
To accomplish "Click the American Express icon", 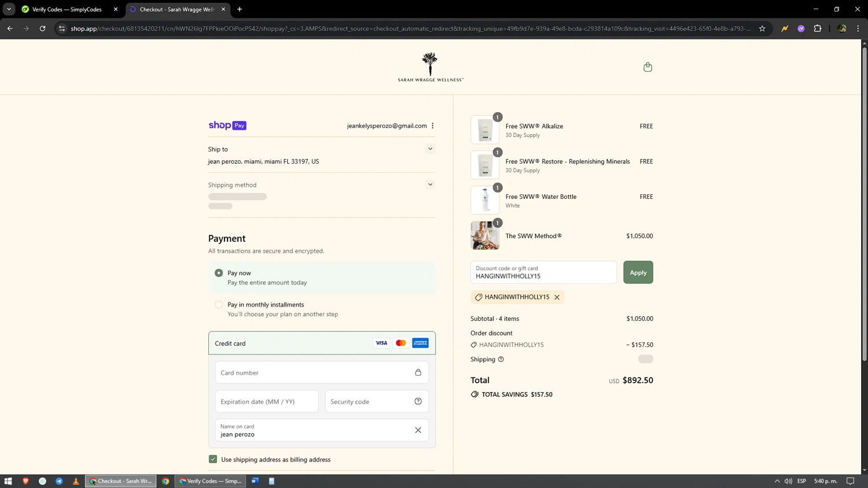I will click(x=420, y=343).
